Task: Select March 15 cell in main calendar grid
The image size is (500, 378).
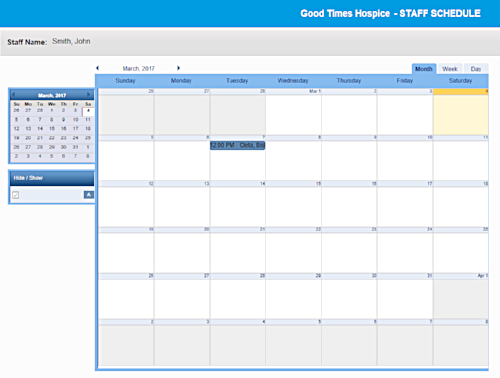Action: pos(293,204)
